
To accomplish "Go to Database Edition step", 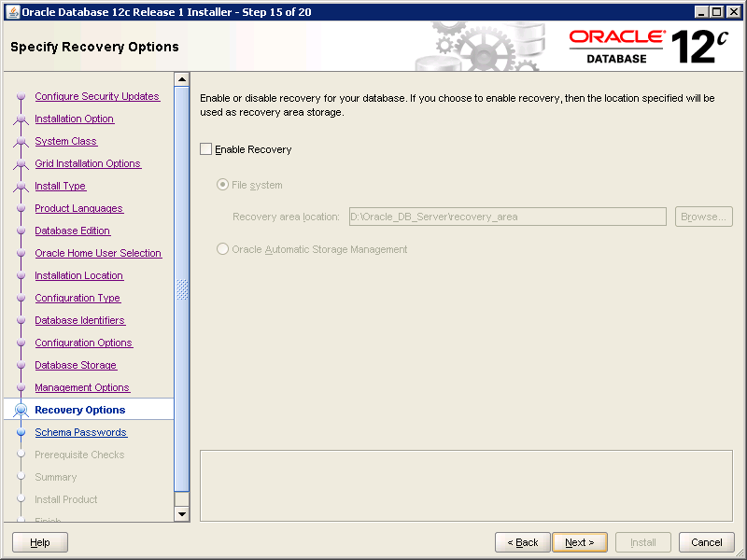I will click(x=73, y=231).
